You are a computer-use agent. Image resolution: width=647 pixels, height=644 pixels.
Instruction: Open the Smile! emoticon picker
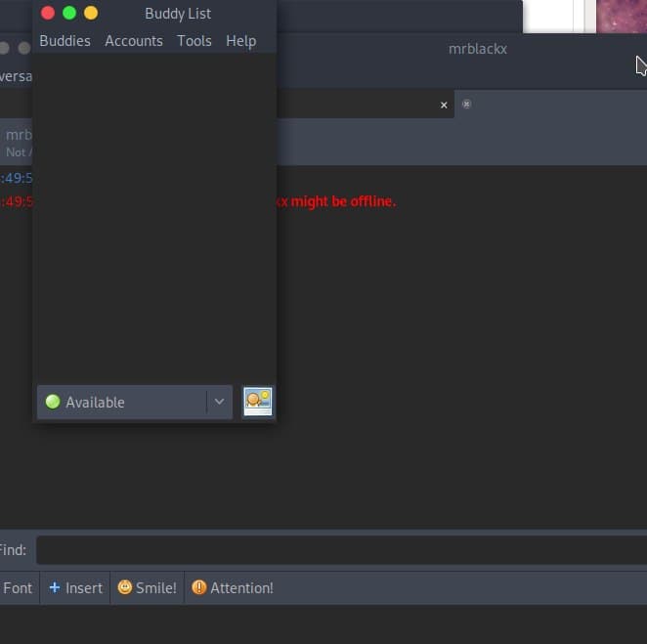click(x=148, y=588)
